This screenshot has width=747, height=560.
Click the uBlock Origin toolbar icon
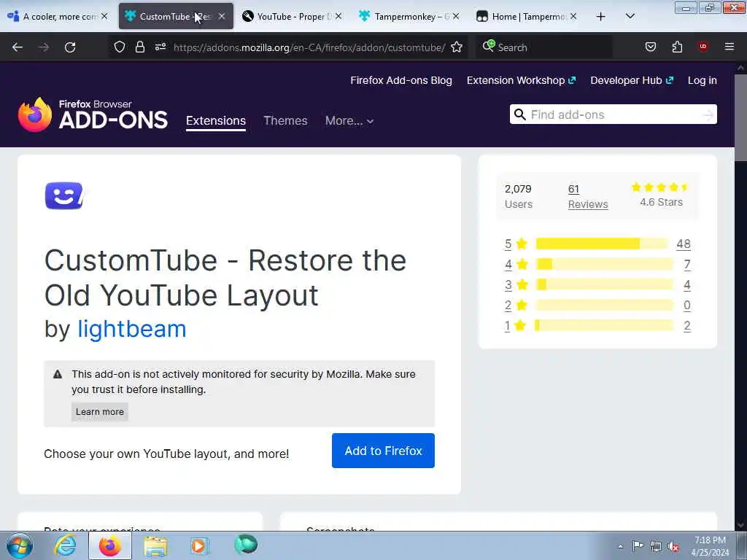point(703,46)
